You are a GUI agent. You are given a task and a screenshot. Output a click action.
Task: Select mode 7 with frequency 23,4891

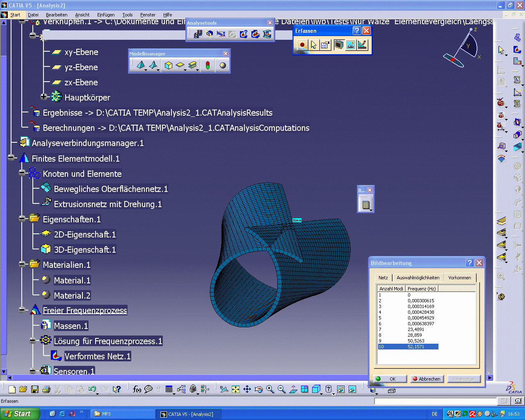click(408, 329)
